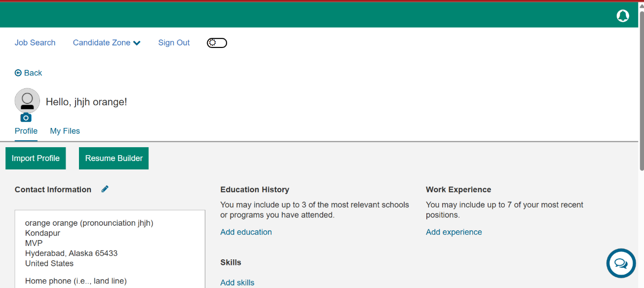
Task: Click the Back arrow icon
Action: pyautogui.click(x=18, y=73)
